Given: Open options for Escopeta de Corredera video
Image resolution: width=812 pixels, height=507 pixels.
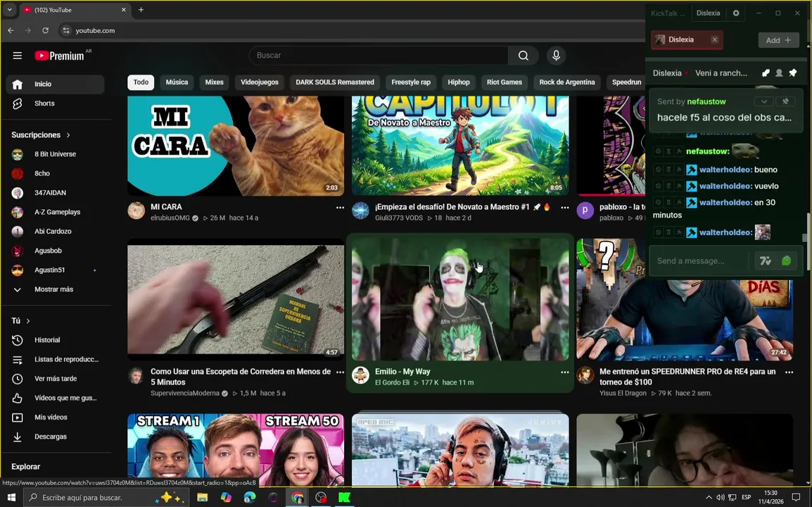Looking at the screenshot, I should [340, 373].
